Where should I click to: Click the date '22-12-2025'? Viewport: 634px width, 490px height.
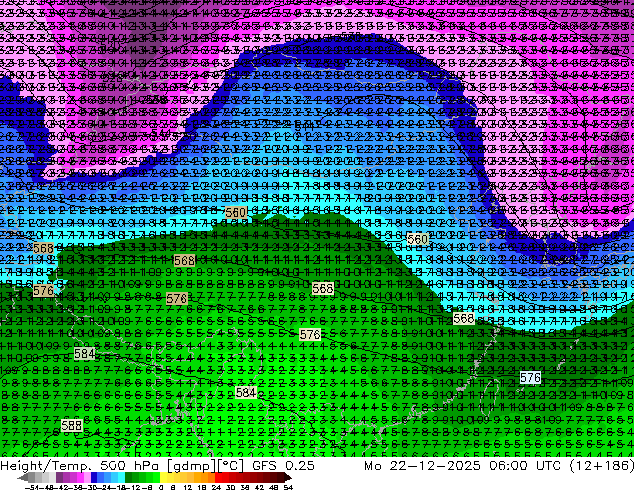(435, 465)
